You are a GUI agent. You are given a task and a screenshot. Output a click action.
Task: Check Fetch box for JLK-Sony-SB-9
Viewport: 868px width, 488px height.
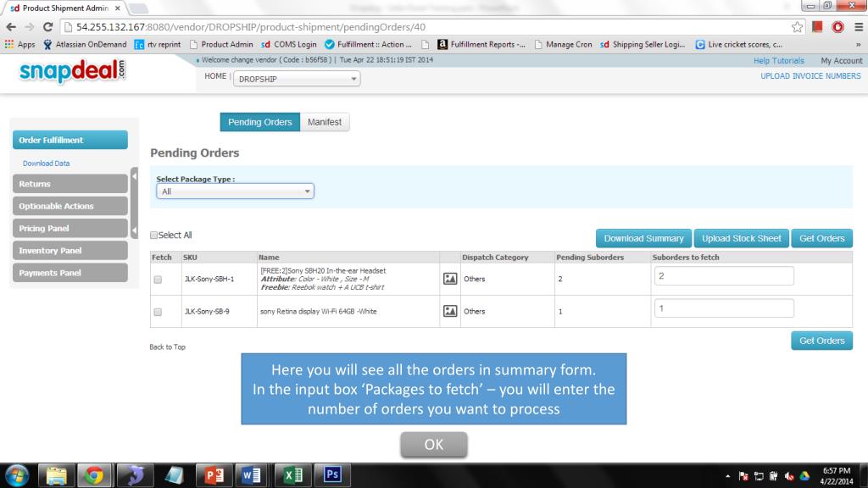tap(158, 312)
